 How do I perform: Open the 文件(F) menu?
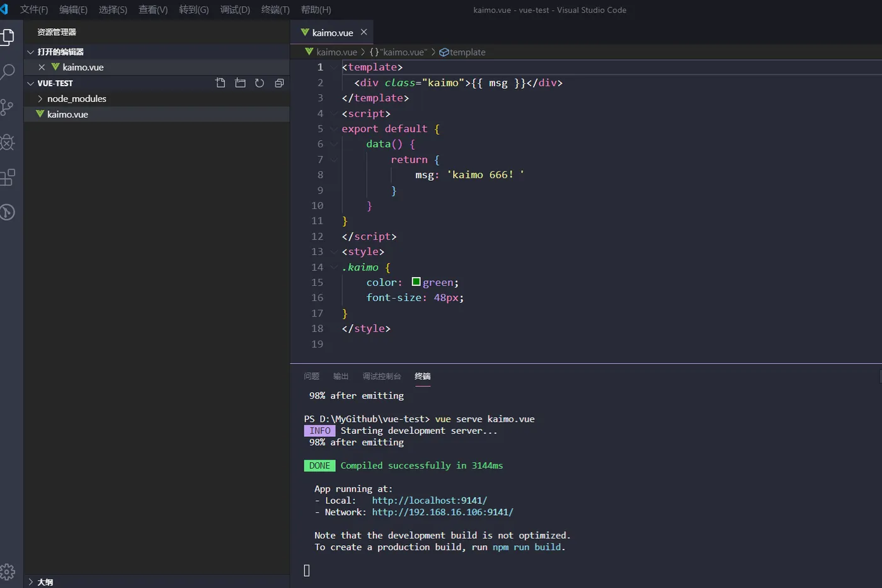coord(34,9)
